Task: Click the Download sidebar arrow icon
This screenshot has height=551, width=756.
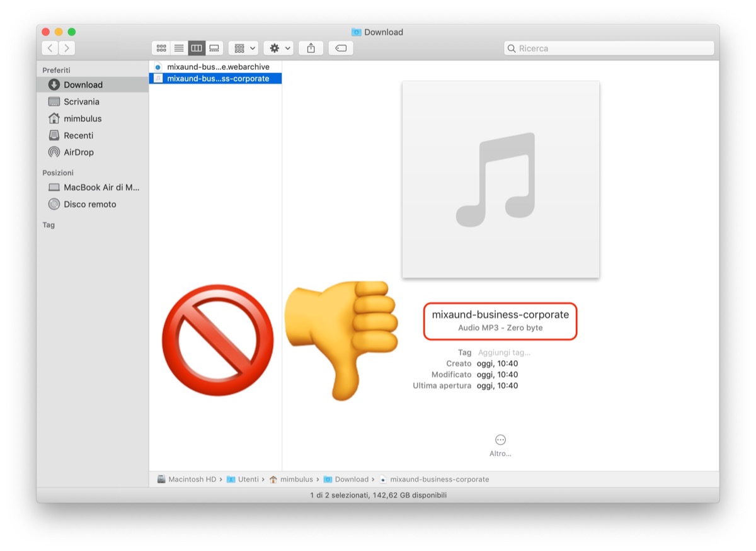Action: (x=54, y=84)
